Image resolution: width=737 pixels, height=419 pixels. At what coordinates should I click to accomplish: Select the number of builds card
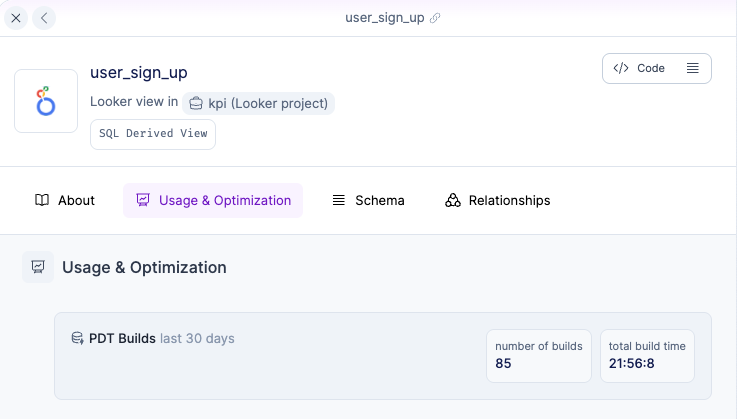pos(539,355)
